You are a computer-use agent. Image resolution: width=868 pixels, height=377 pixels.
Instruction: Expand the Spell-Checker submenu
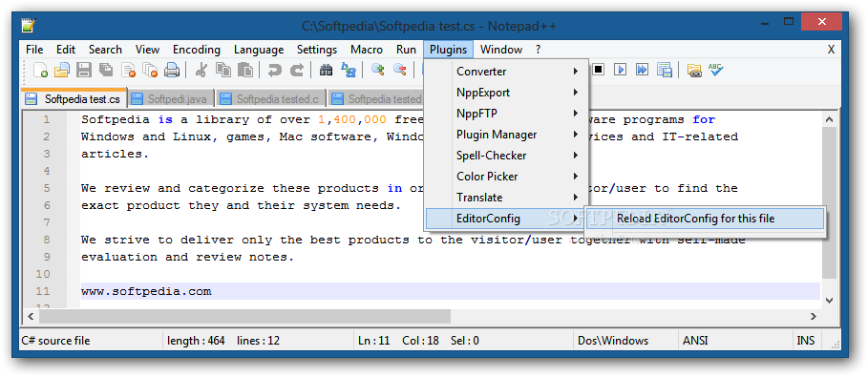point(506,156)
